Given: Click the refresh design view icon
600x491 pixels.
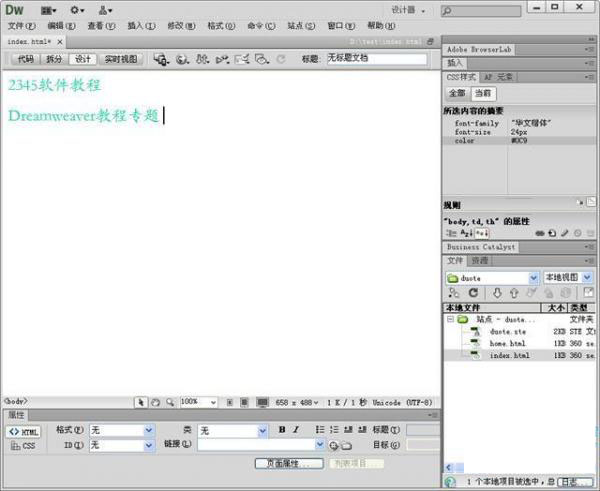Looking at the screenshot, I should click(x=281, y=59).
